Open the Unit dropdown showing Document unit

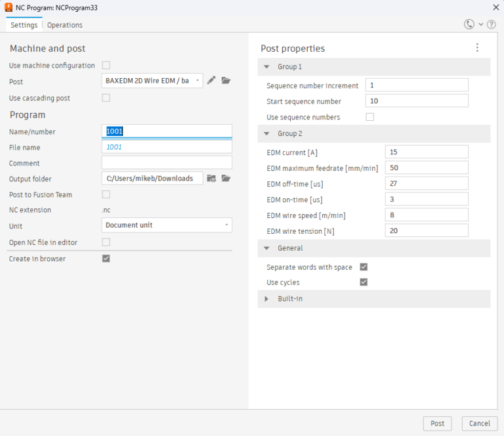coord(167,225)
